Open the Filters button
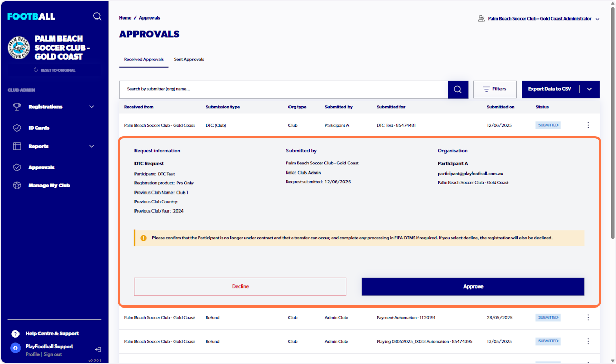The height and width of the screenshot is (364, 616). (495, 89)
